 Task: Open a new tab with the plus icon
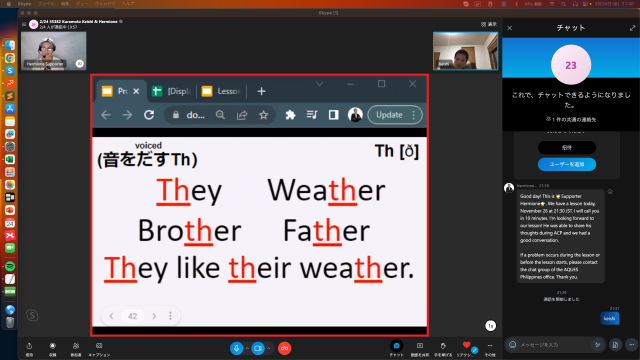[262, 91]
